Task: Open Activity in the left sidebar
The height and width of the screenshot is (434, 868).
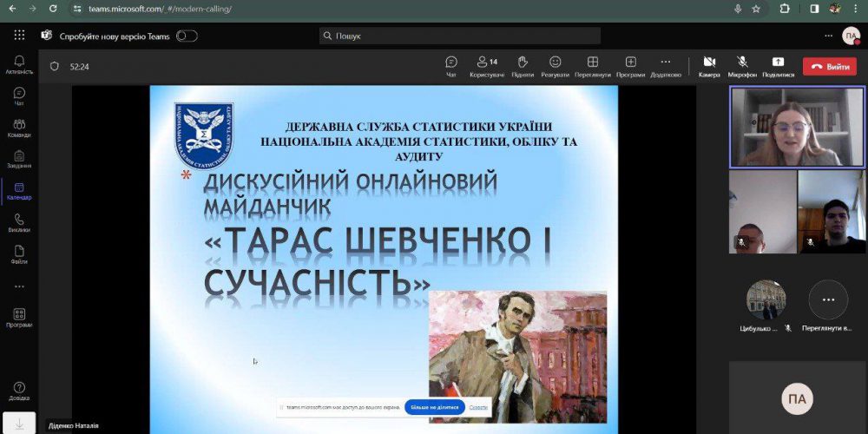Action: [19, 64]
